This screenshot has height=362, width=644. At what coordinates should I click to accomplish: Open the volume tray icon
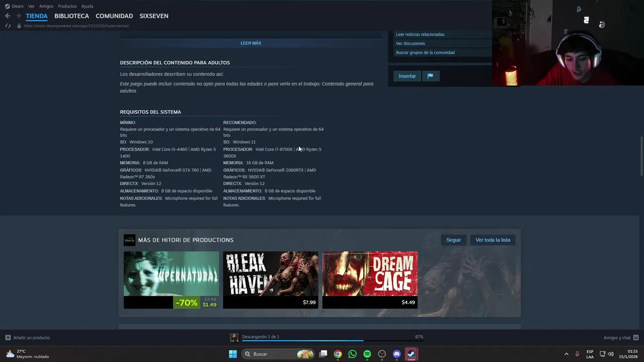click(611, 354)
